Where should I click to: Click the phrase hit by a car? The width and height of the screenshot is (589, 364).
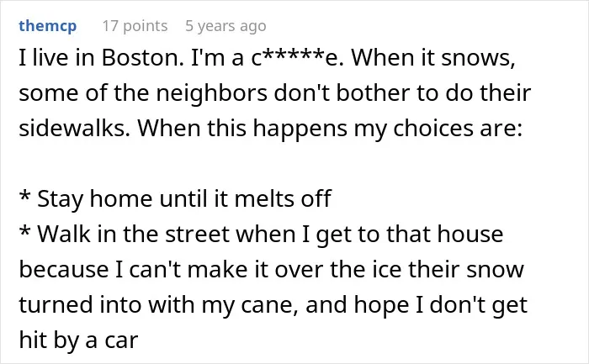pos(78,340)
